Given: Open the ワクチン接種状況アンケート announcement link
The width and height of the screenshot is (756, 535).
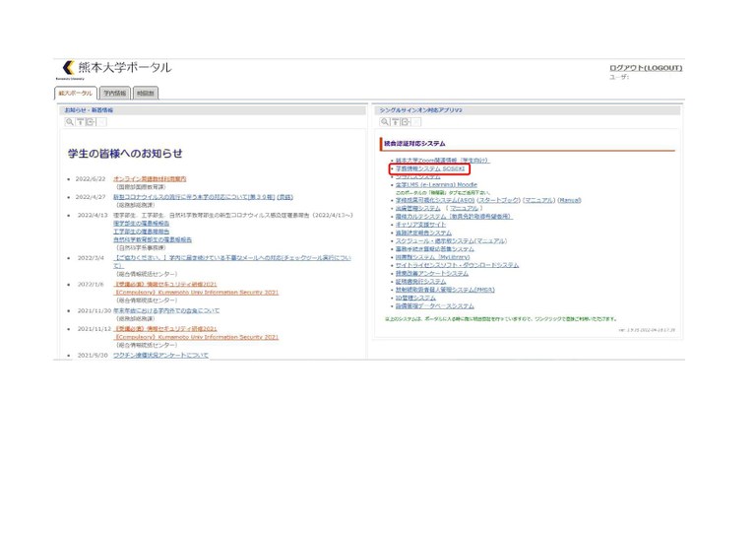Looking at the screenshot, I should 160,355.
